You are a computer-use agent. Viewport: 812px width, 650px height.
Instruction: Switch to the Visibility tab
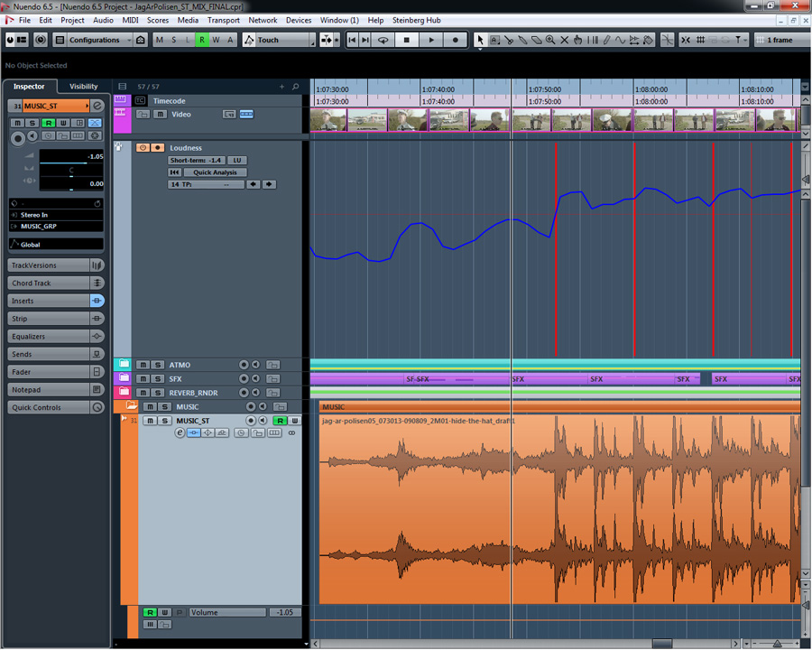pos(84,87)
